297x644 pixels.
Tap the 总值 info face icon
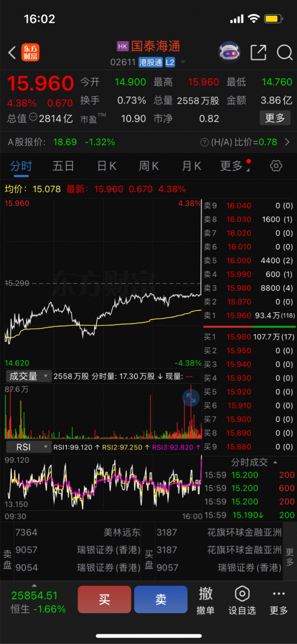point(33,117)
